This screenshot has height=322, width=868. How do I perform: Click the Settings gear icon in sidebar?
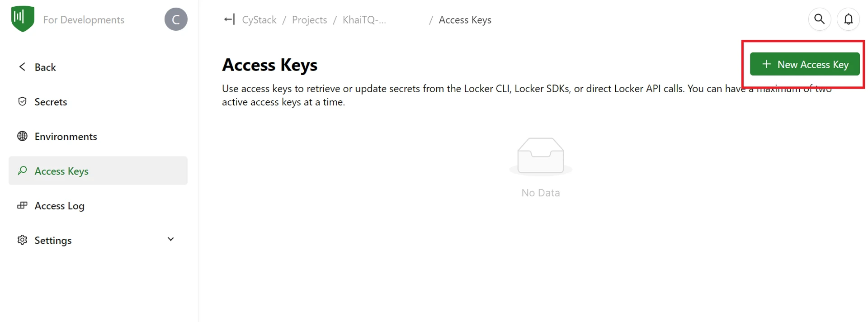(22, 240)
